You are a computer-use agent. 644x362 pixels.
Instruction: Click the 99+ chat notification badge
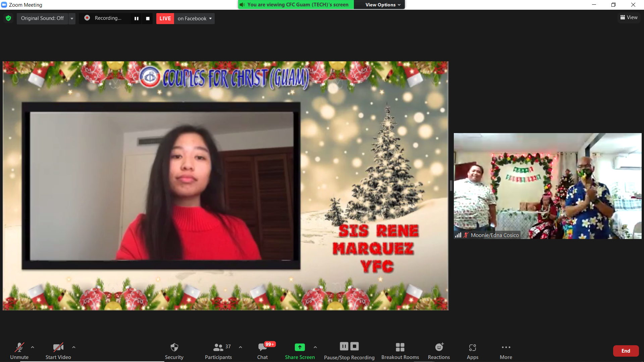click(x=270, y=344)
